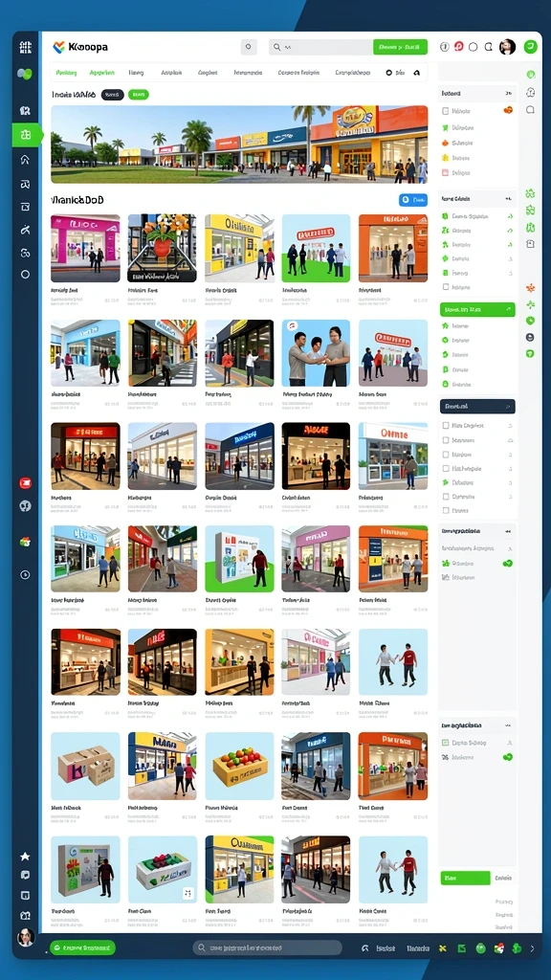Click the Koopa logo in the header
The width and height of the screenshot is (551, 980).
tap(80, 47)
